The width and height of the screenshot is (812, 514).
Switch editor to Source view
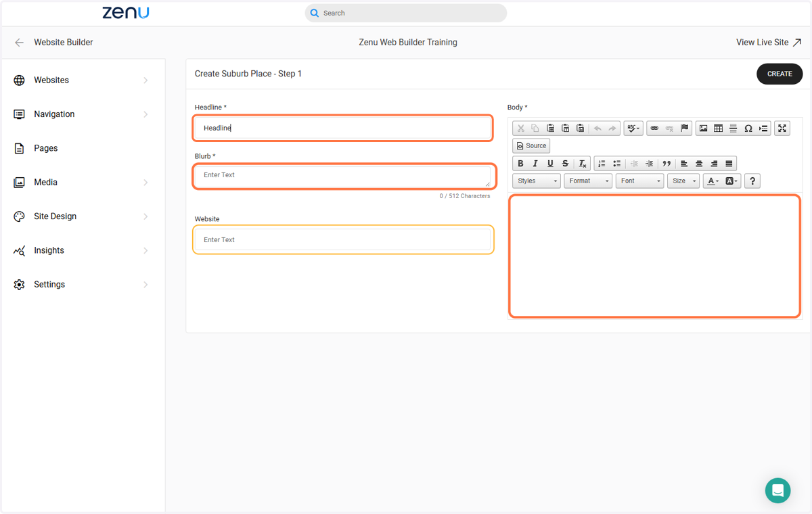531,145
